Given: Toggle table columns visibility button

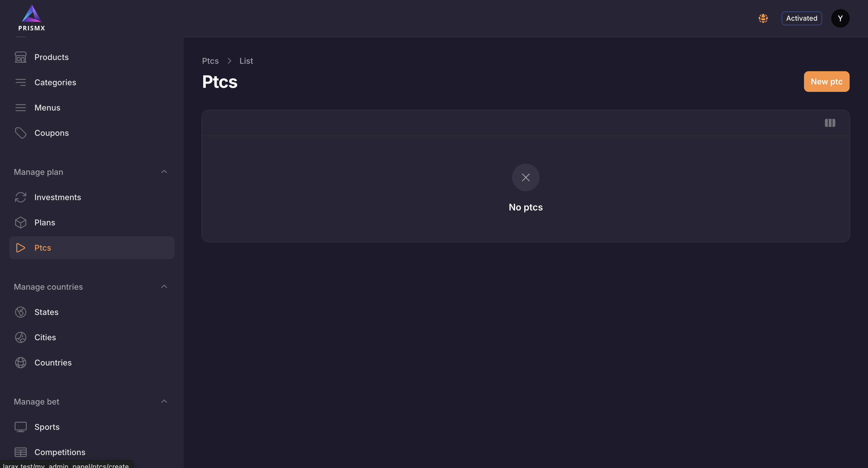Looking at the screenshot, I should tap(830, 123).
